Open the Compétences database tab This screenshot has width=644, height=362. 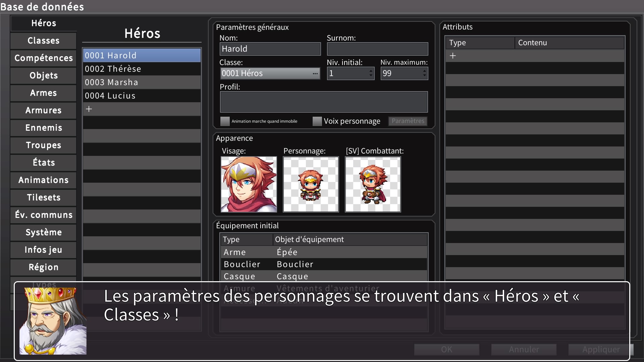(44, 58)
